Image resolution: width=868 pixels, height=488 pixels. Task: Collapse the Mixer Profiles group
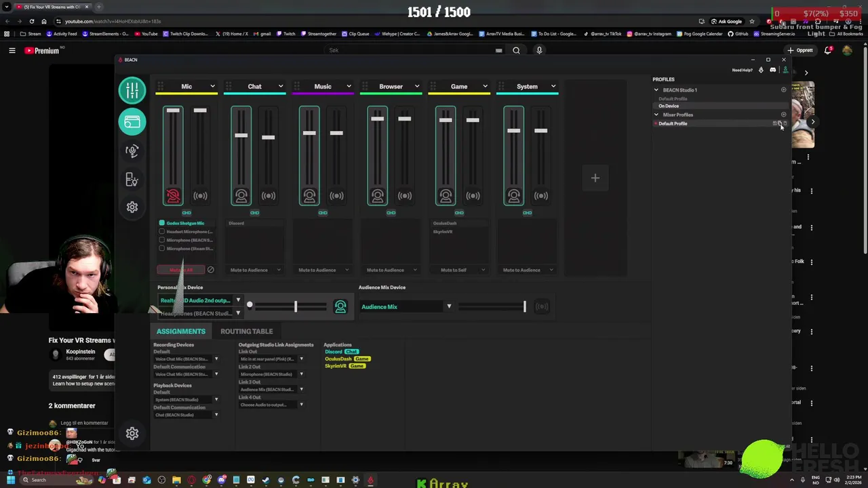(x=656, y=115)
